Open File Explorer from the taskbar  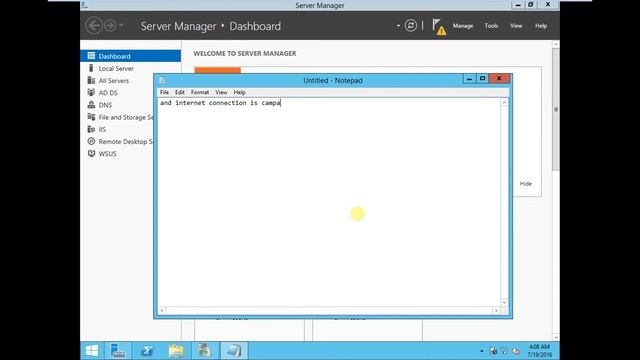pos(176,351)
